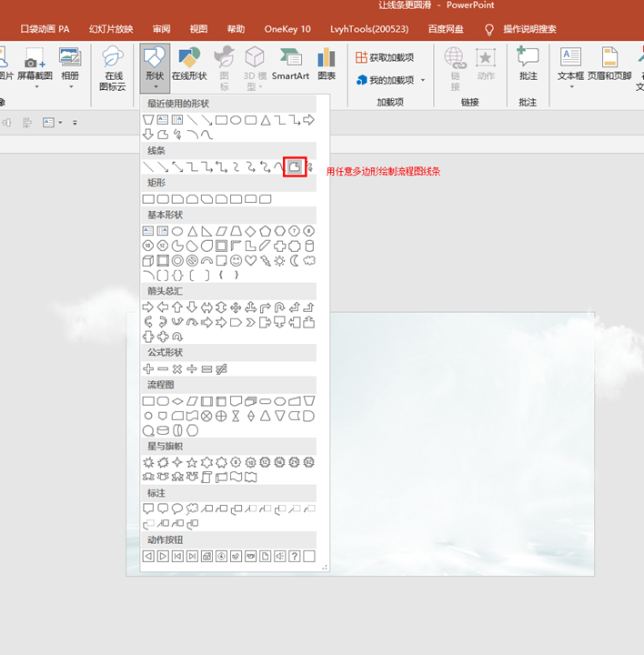
Task: Expand the 文本框 text box dropdown
Action: (572, 87)
